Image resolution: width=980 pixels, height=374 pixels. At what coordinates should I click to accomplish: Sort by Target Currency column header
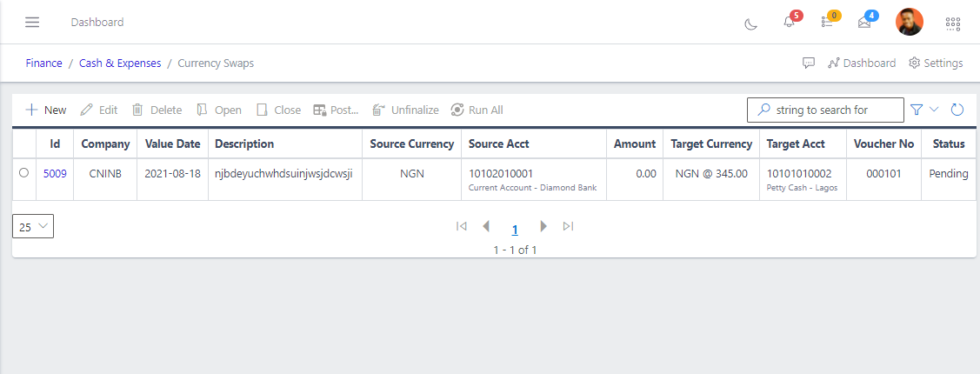(711, 144)
